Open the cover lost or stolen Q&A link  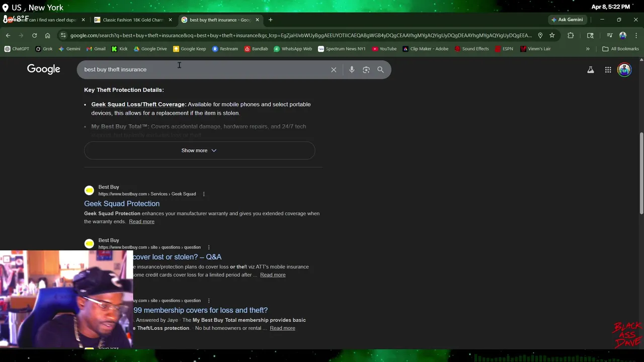coord(177,257)
